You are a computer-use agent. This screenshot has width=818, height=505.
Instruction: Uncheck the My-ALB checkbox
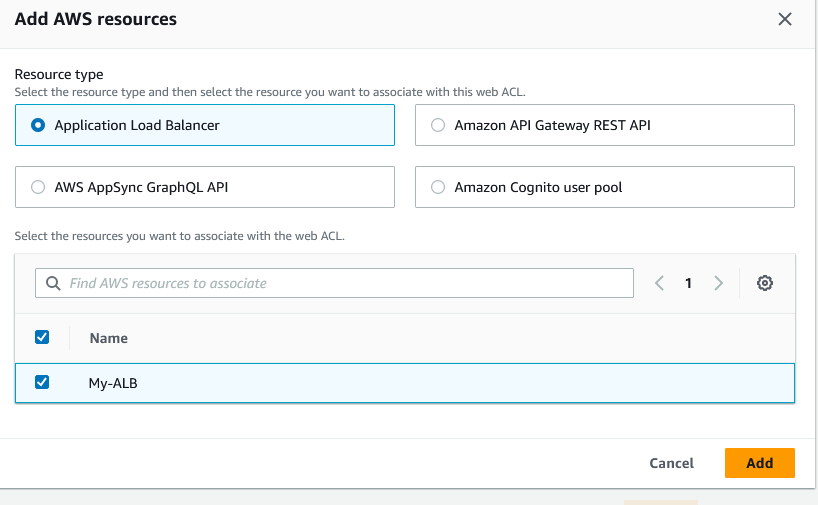click(42, 382)
